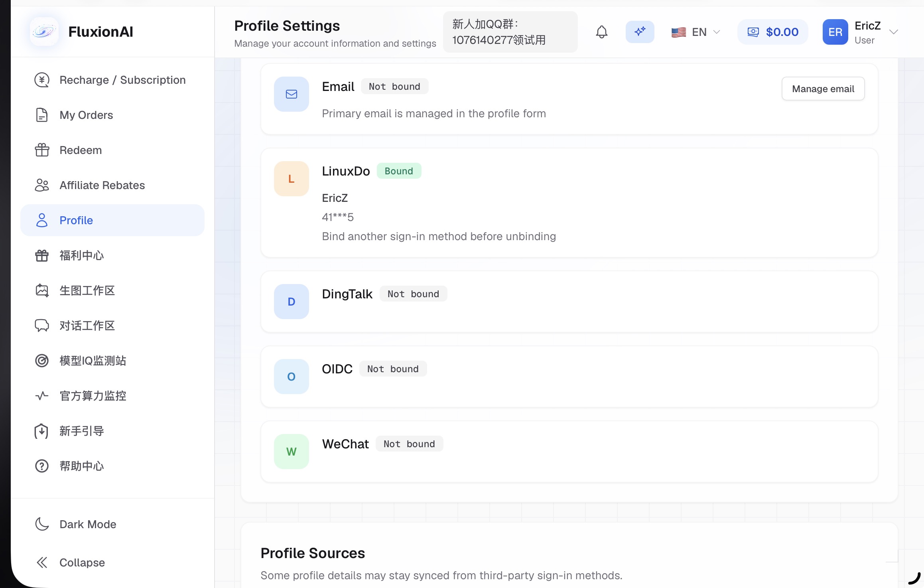
Task: Click the LinuxDo 'Bound' status badge
Action: (x=399, y=171)
